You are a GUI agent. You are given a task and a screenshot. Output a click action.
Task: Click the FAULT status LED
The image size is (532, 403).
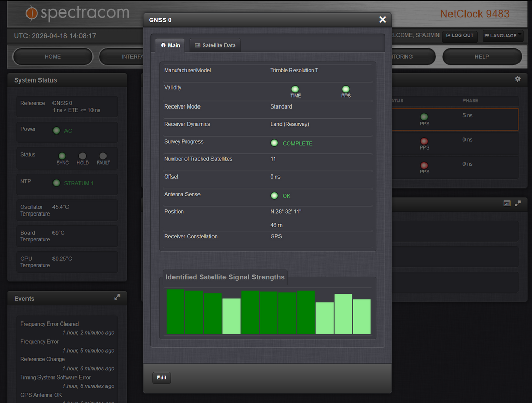[x=103, y=156]
